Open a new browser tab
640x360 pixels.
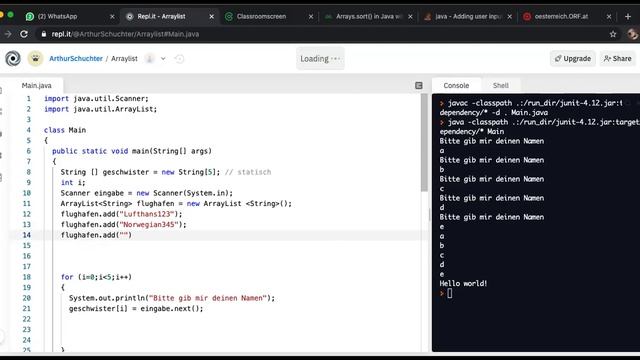[x=628, y=16]
